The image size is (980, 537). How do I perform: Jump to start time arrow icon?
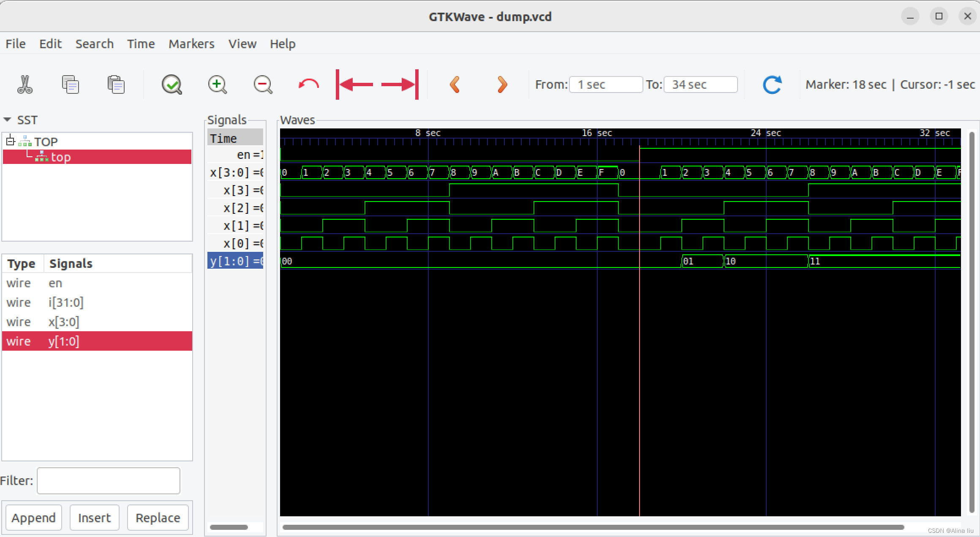coord(355,85)
